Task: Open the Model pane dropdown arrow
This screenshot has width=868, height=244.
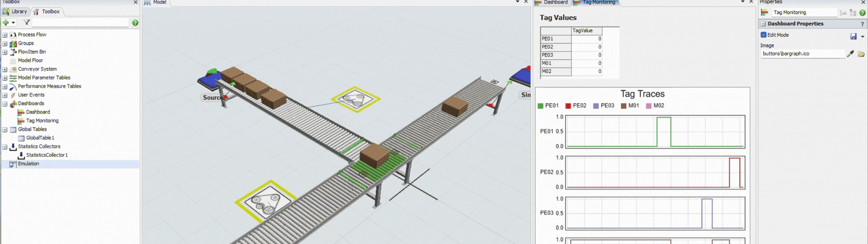Action: pyautogui.click(x=518, y=2)
